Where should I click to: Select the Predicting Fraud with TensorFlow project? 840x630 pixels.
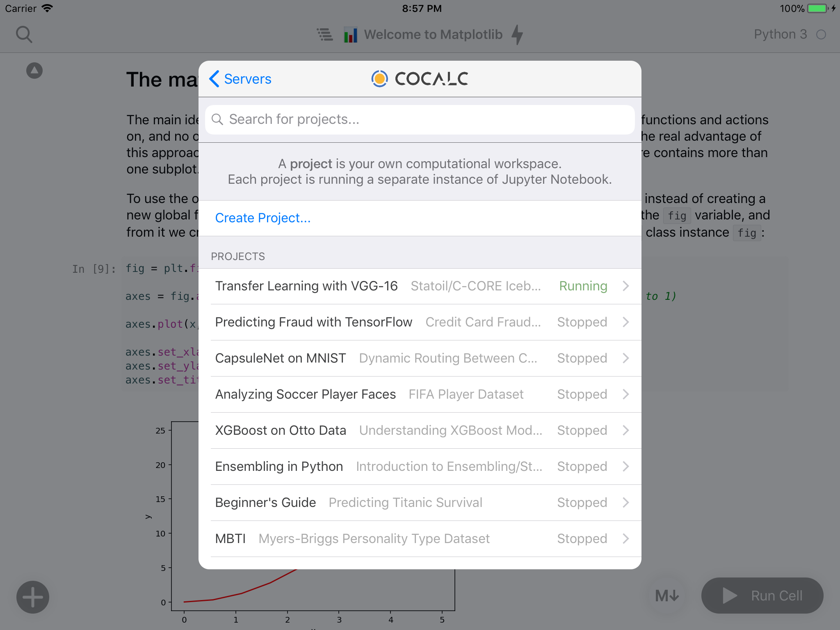pyautogui.click(x=314, y=322)
